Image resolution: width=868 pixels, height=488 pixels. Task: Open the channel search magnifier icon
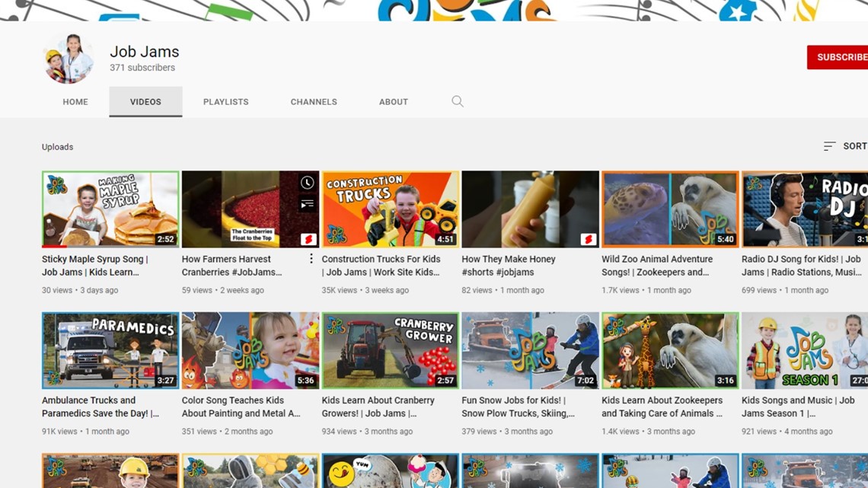[x=458, y=101]
